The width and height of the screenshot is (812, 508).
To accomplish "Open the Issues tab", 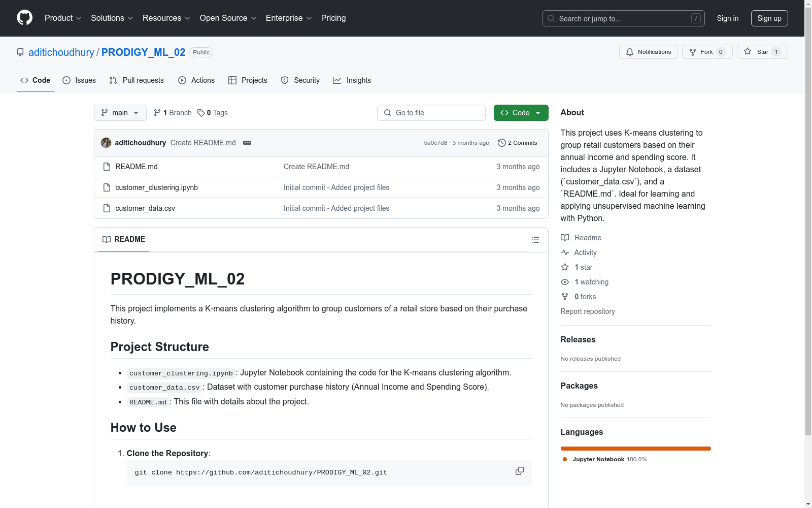I will [79, 80].
